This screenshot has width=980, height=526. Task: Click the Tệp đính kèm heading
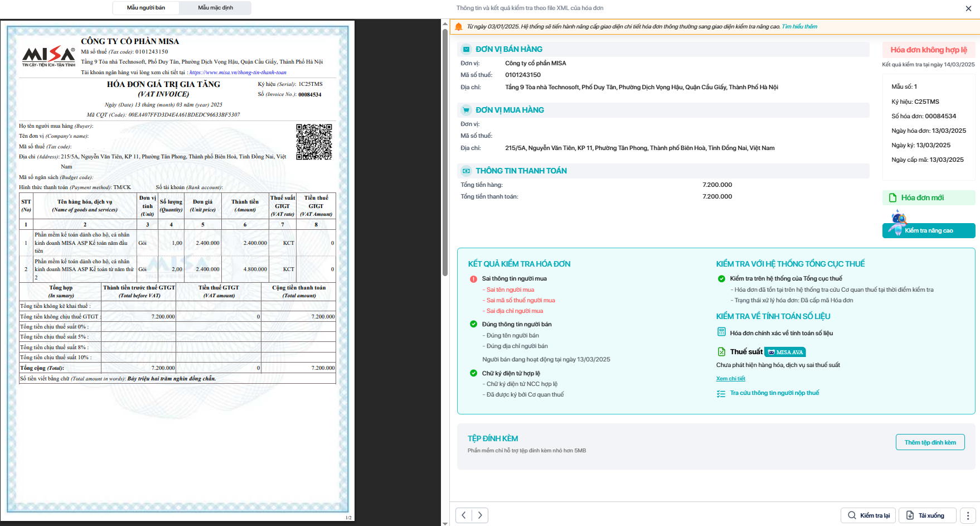tap(493, 439)
